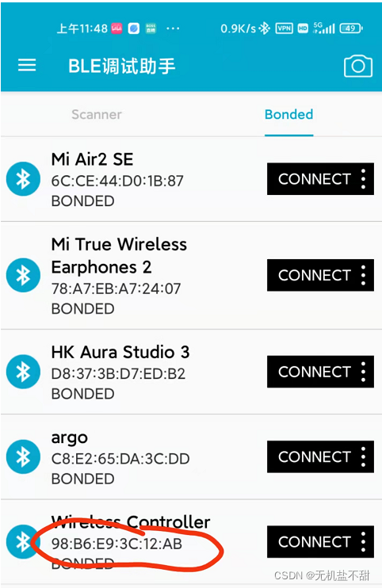Connect to Mi Air2 SE
Image resolution: width=382 pixels, height=588 pixels.
click(314, 179)
